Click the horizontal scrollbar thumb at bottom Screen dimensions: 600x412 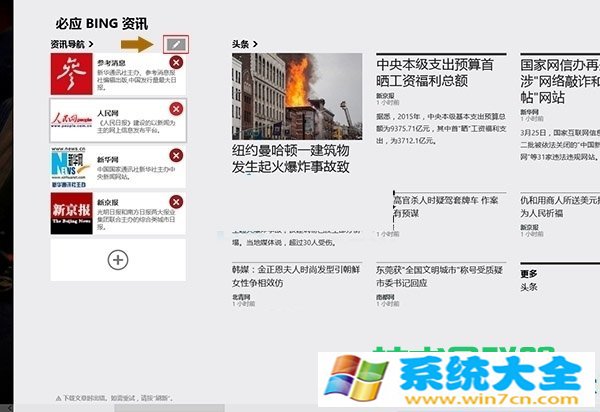170,408
